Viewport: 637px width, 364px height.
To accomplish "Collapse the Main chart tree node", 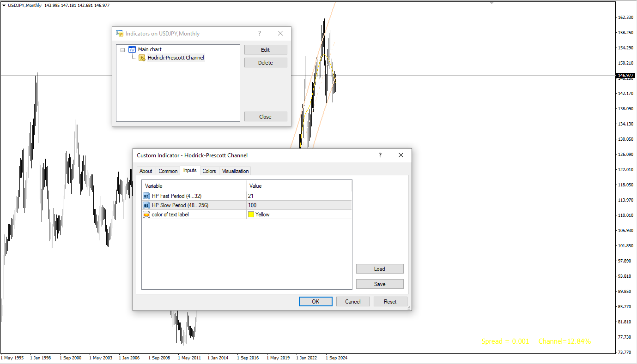I will point(122,49).
